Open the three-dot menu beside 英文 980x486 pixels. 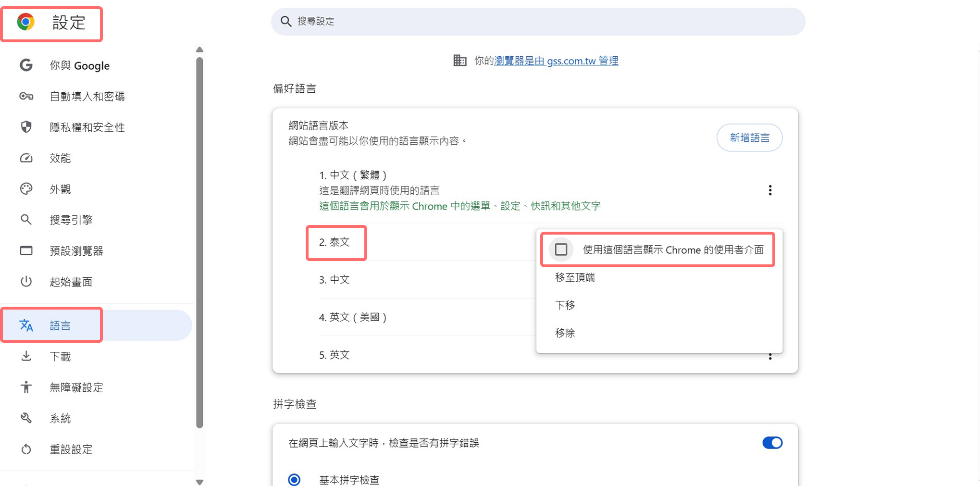(x=770, y=356)
